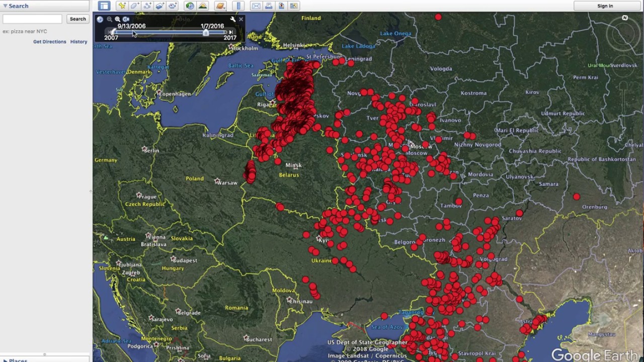The width and height of the screenshot is (644, 362).
Task: Open time slider options wrench
Action: point(232,19)
